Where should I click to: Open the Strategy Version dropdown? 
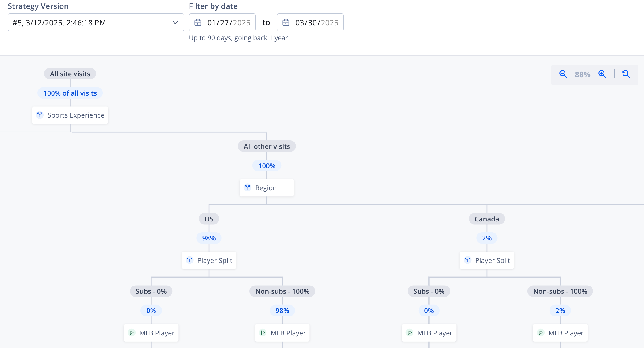point(92,23)
